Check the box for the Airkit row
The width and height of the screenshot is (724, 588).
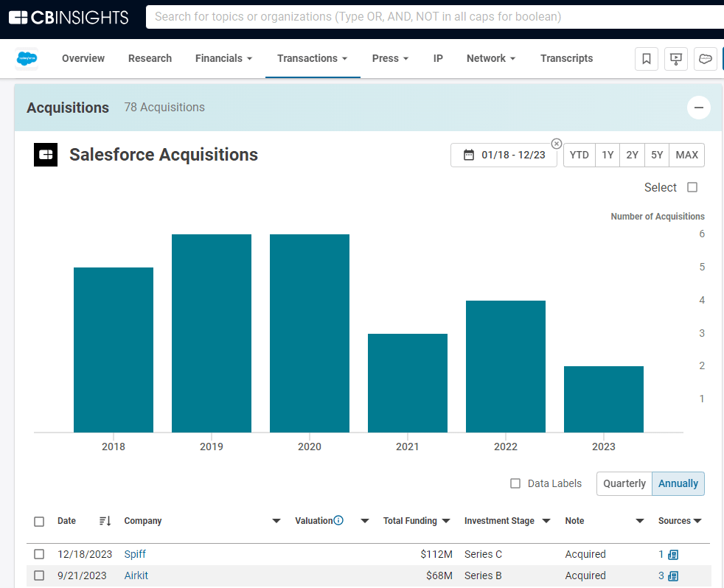point(39,575)
